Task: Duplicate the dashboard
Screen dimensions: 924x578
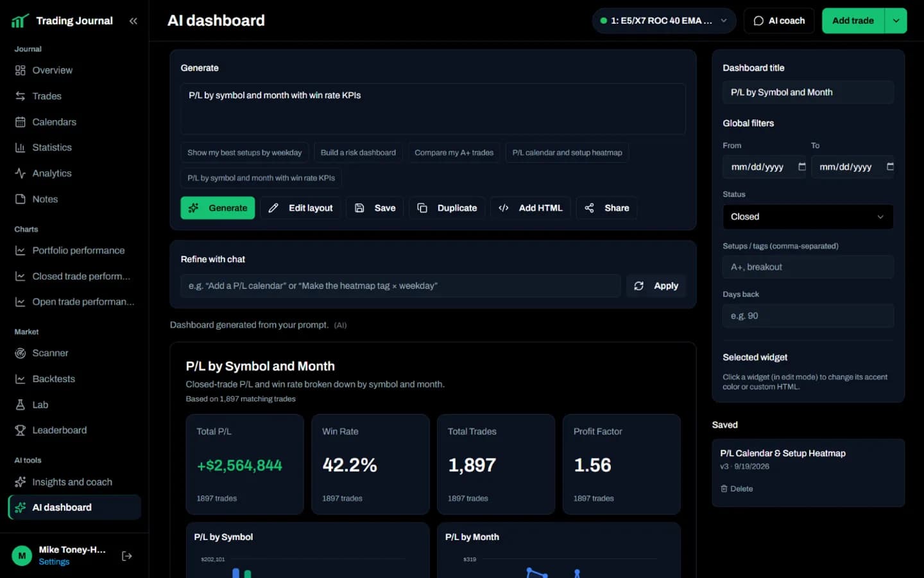Action: [x=447, y=208]
